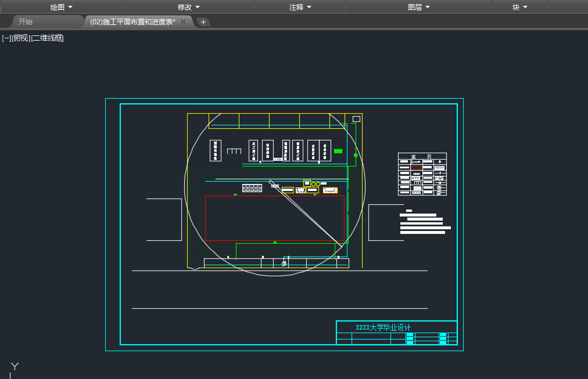Click the UCS Y-axis icon
The image size is (588, 379).
pos(15,367)
